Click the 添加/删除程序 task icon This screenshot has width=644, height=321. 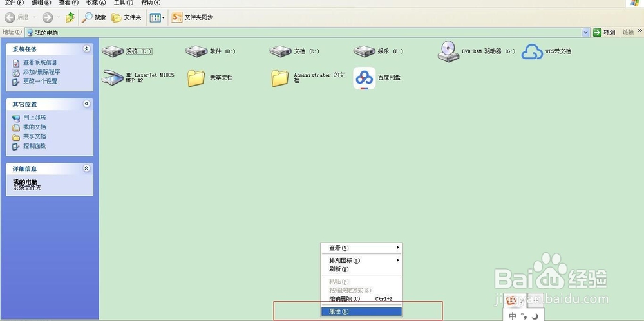coord(16,72)
